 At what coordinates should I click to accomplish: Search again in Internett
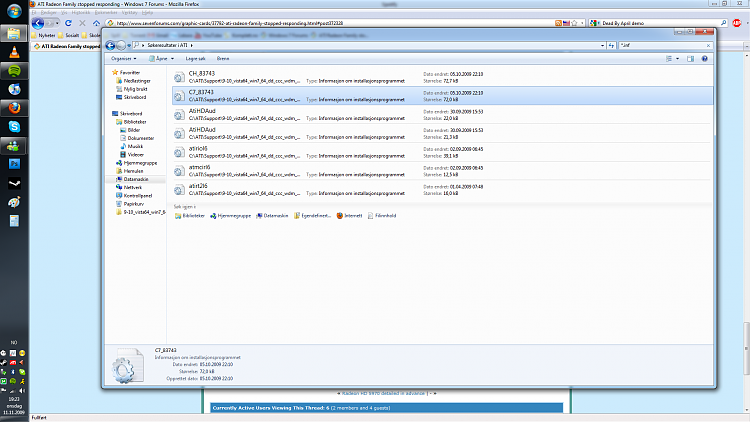click(x=350, y=216)
